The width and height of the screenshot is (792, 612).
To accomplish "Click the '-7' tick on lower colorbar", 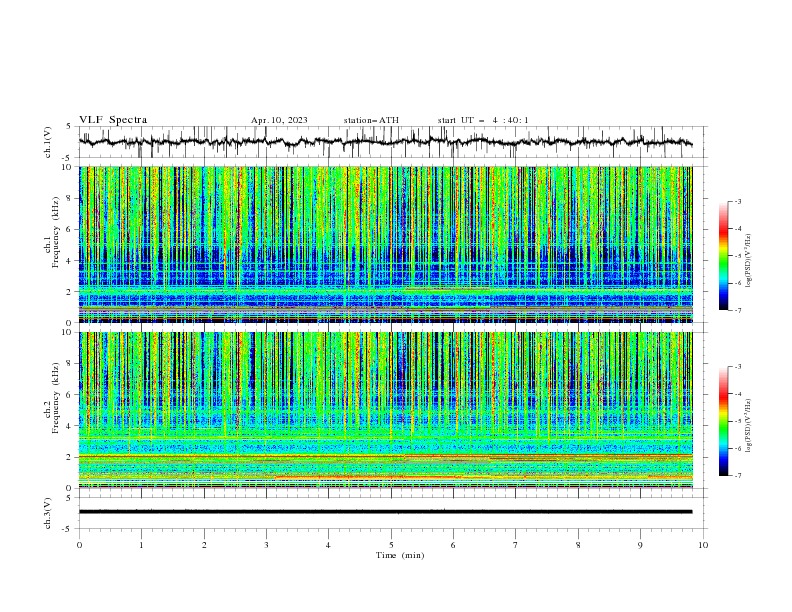I will tap(737, 475).
